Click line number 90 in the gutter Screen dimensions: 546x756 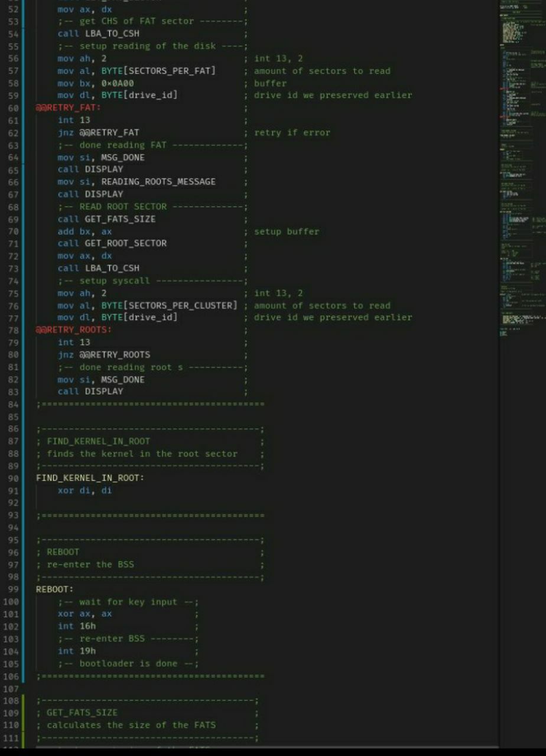pyautogui.click(x=13, y=478)
